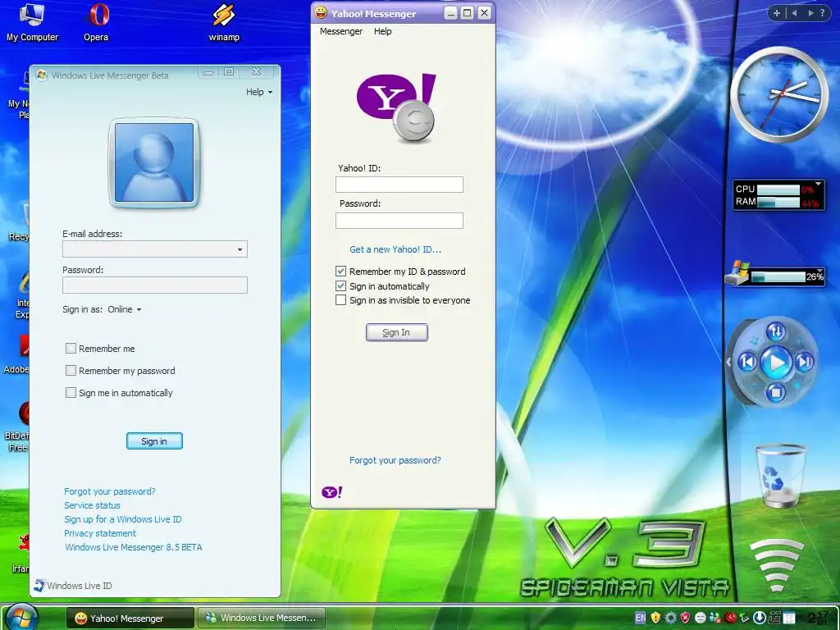Image resolution: width=840 pixels, height=630 pixels.
Task: Click the CPU usage bar in the gadget
Action: [778, 189]
